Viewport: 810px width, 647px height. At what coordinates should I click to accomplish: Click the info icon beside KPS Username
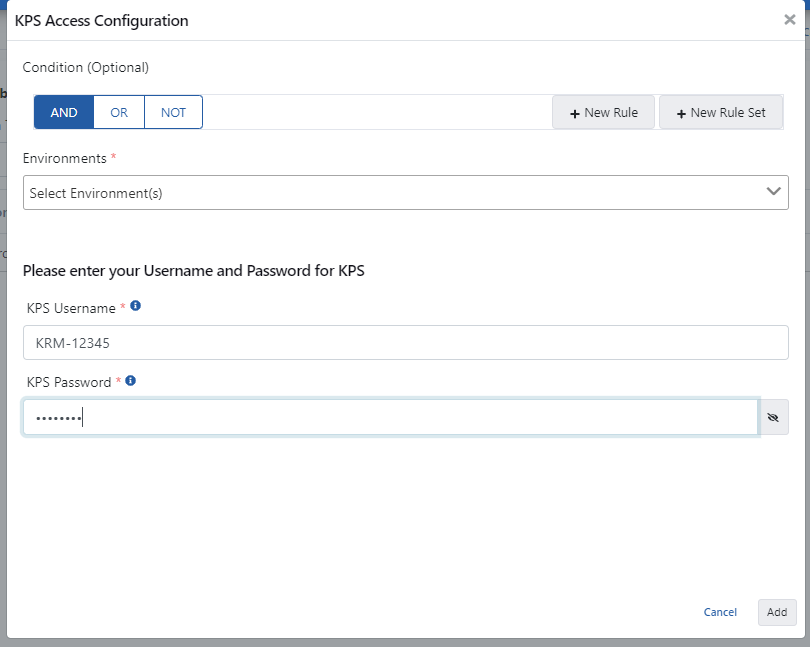pyautogui.click(x=136, y=306)
